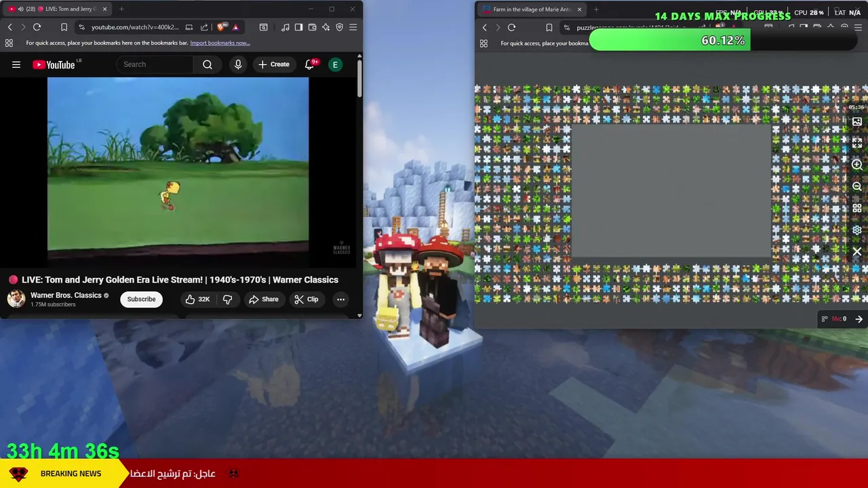Open the E account avatar menu
Screen dimensions: 868x488
(335, 64)
